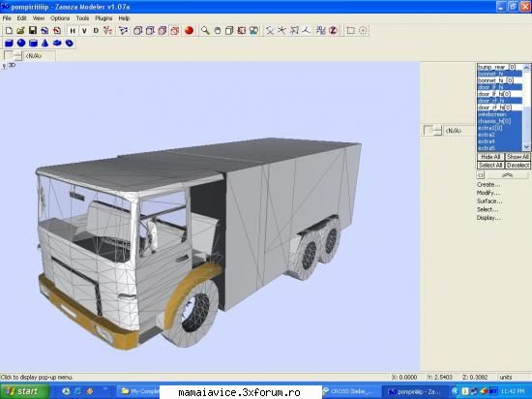
Task: Open the 3D viewport label menu
Action: click(12, 65)
